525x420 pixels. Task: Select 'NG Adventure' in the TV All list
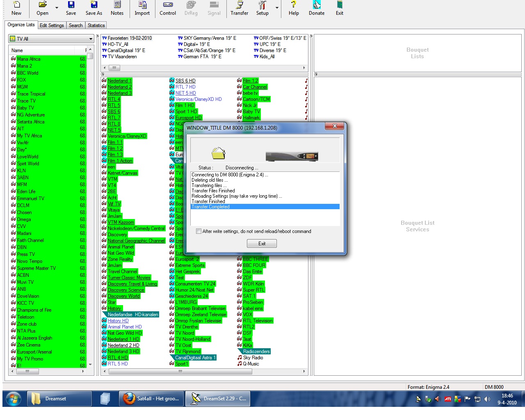[x=31, y=115]
